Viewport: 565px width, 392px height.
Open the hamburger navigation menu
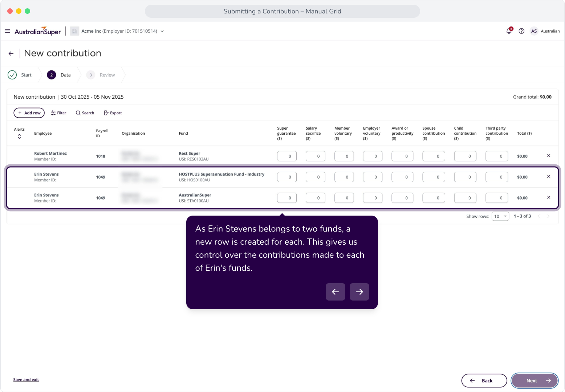click(8, 31)
